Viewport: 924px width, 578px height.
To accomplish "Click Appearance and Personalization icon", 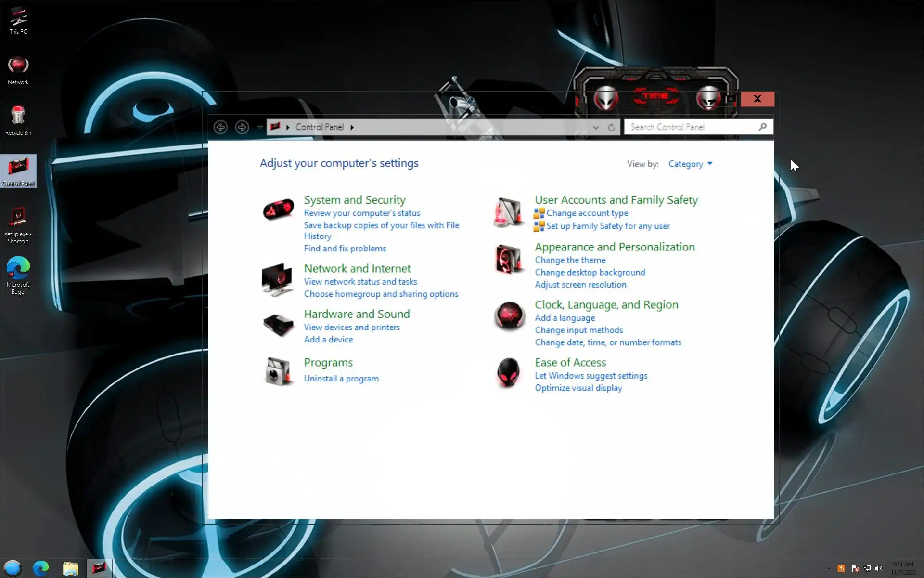I will click(x=509, y=259).
